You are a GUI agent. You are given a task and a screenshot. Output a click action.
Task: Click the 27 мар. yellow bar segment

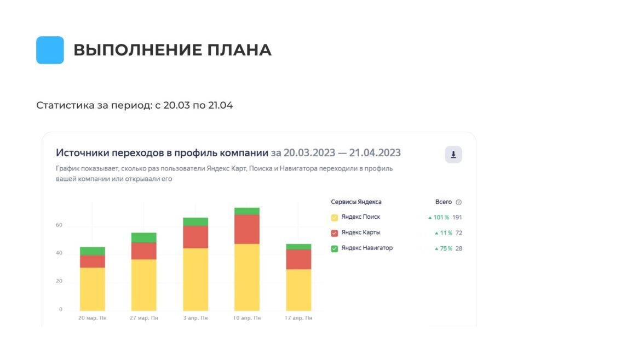coord(144,285)
